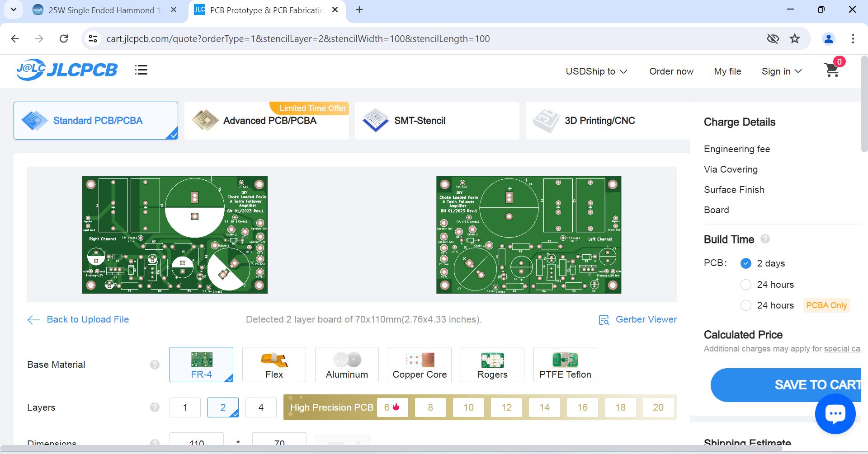Screen dimensions: 868x454
Task: Switch to the Standard PCB/PCBA tab
Action: tap(96, 121)
